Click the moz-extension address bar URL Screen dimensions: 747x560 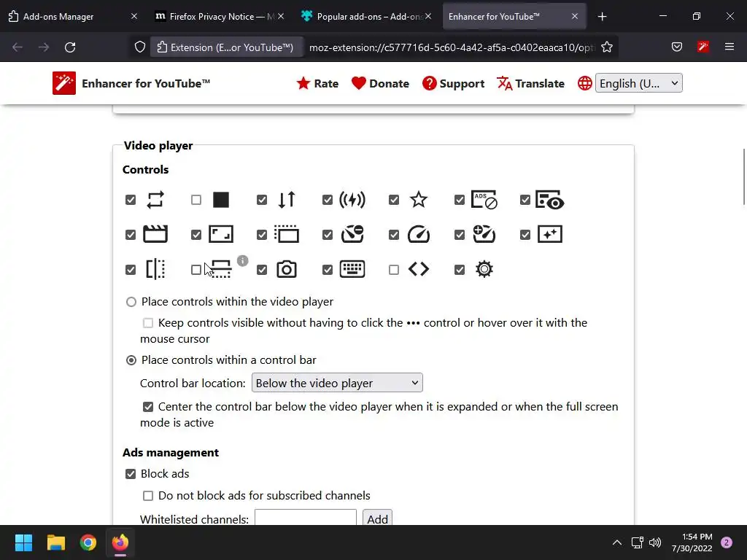point(452,47)
